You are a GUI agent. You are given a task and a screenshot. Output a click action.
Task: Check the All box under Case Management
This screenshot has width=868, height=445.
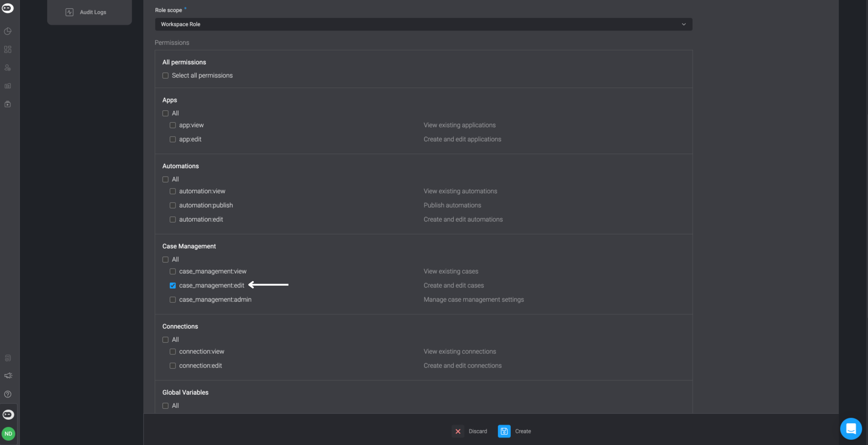coord(165,259)
